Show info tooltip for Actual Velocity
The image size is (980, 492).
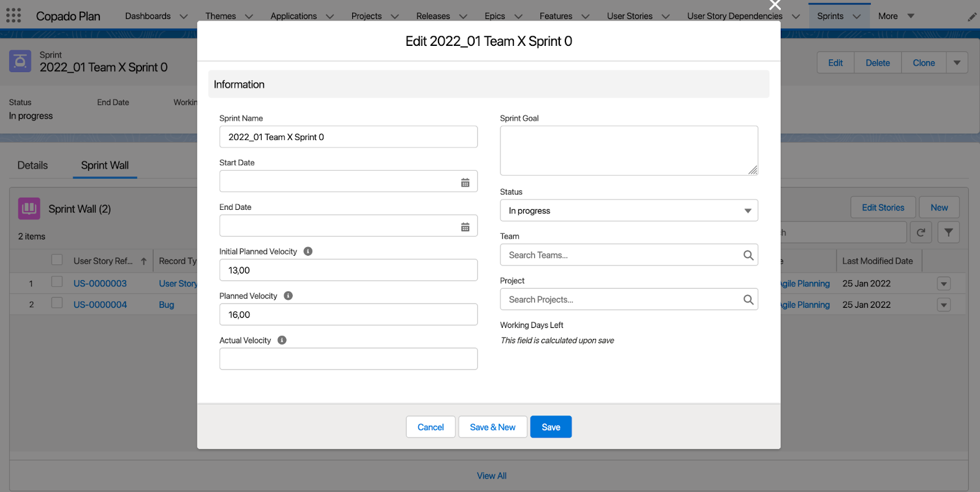pos(282,340)
